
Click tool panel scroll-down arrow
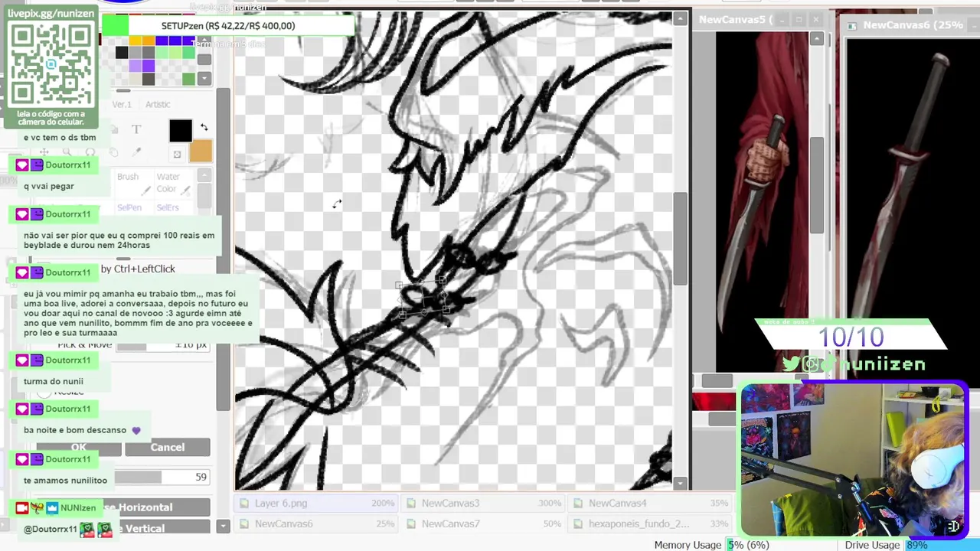tap(223, 526)
